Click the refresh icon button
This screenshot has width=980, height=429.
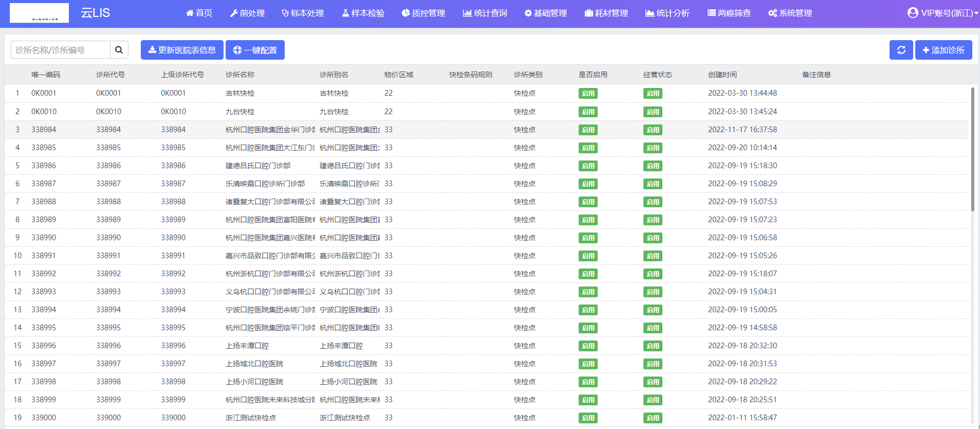click(901, 50)
